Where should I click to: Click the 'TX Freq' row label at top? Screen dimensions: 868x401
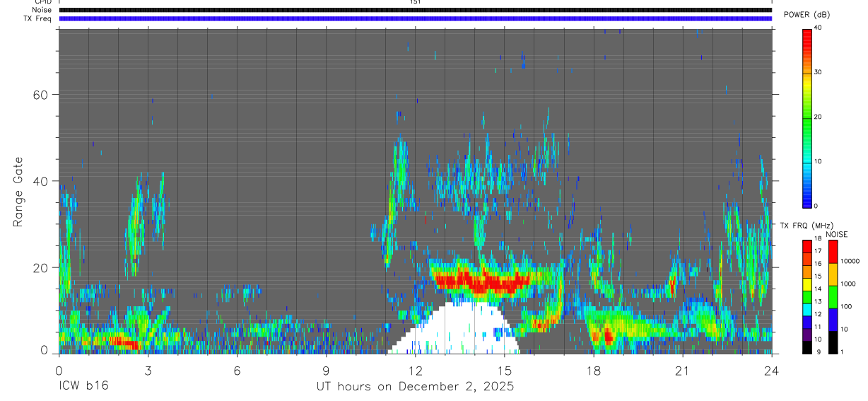(38, 18)
